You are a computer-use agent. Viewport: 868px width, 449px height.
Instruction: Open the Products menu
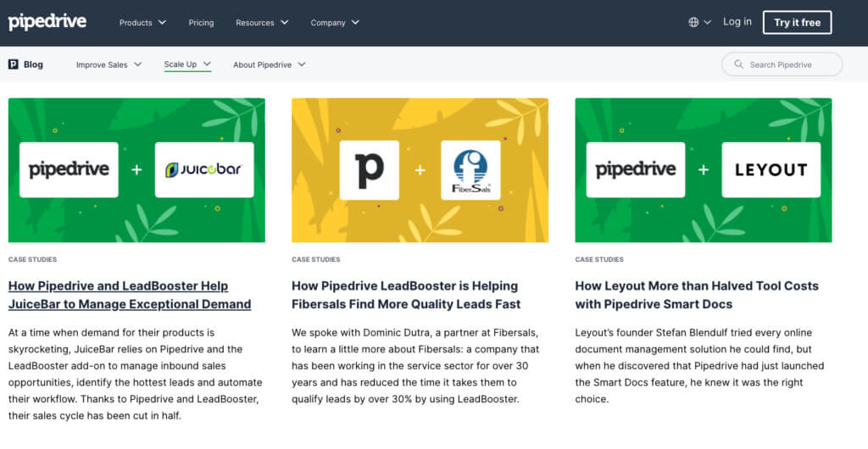[142, 23]
